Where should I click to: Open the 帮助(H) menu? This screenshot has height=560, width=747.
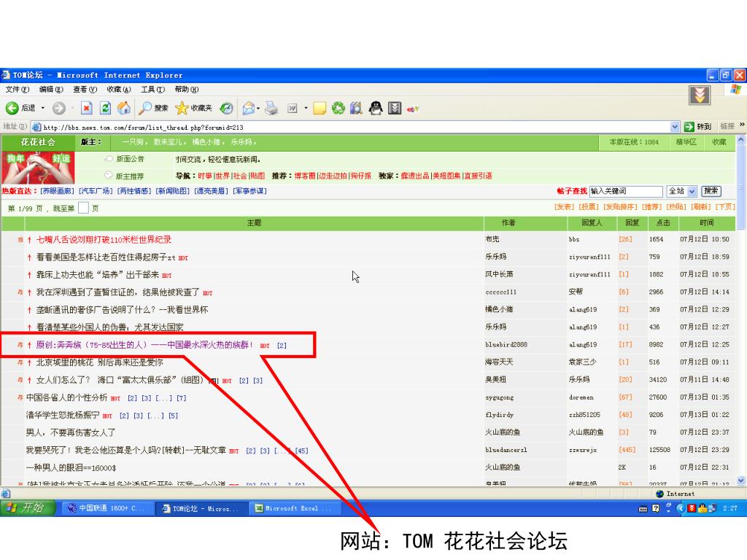pos(187,90)
